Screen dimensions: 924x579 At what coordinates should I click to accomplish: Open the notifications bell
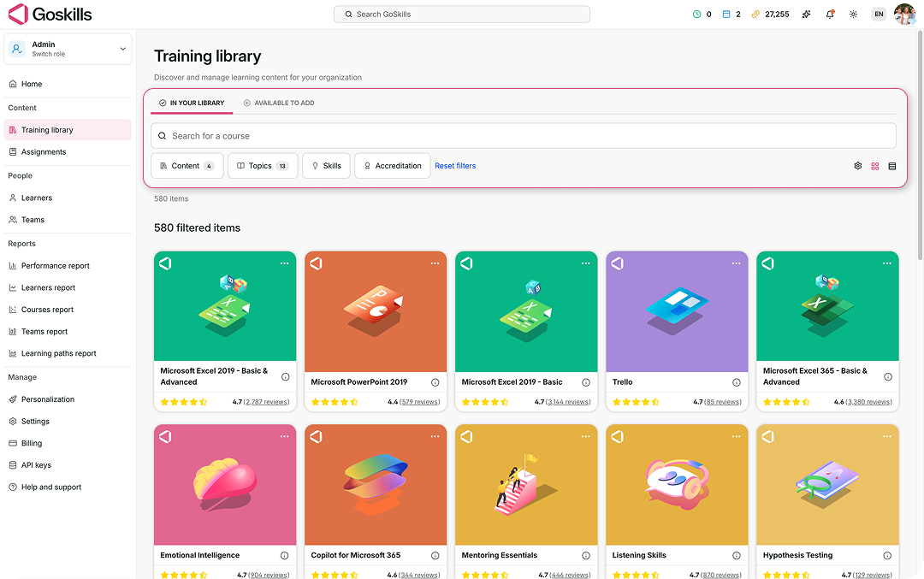click(830, 15)
